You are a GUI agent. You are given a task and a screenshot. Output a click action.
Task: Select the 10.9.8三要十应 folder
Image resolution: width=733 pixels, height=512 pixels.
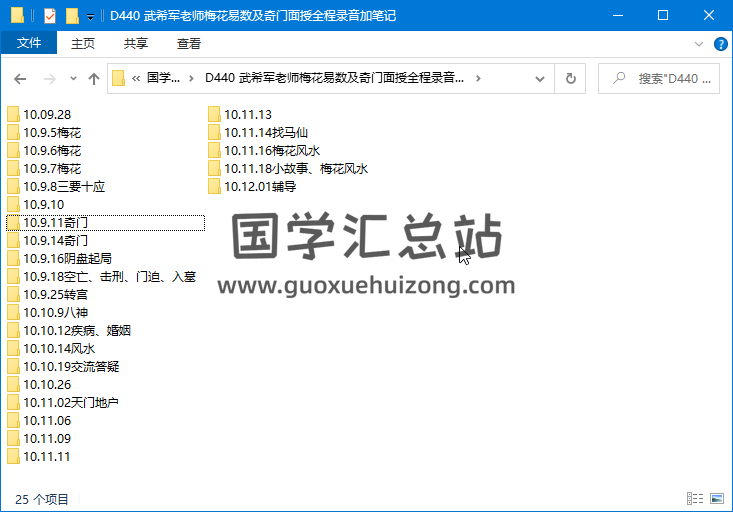click(57, 187)
